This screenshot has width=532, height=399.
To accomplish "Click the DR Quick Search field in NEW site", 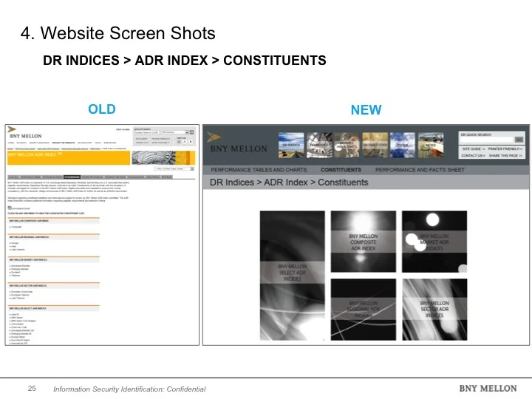I will pyautogui.click(x=487, y=140).
